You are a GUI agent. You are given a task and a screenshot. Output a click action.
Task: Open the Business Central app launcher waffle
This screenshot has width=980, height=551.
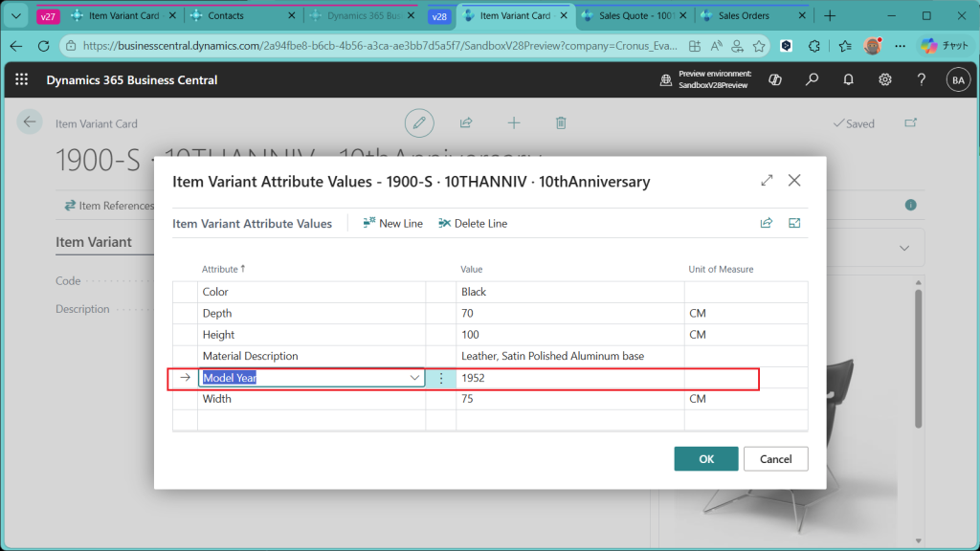point(22,80)
